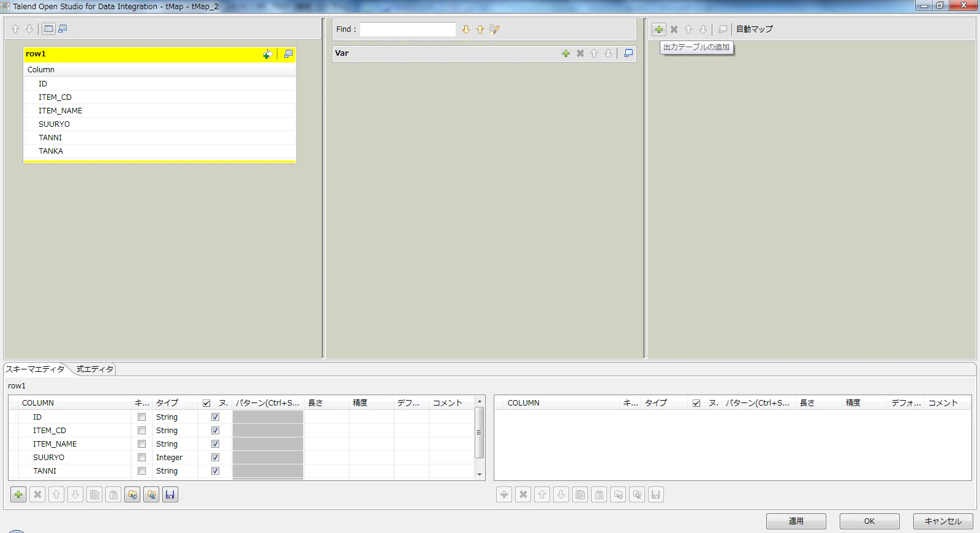Switch to the 式エディタ tab
The height and width of the screenshot is (533, 980).
tap(95, 369)
